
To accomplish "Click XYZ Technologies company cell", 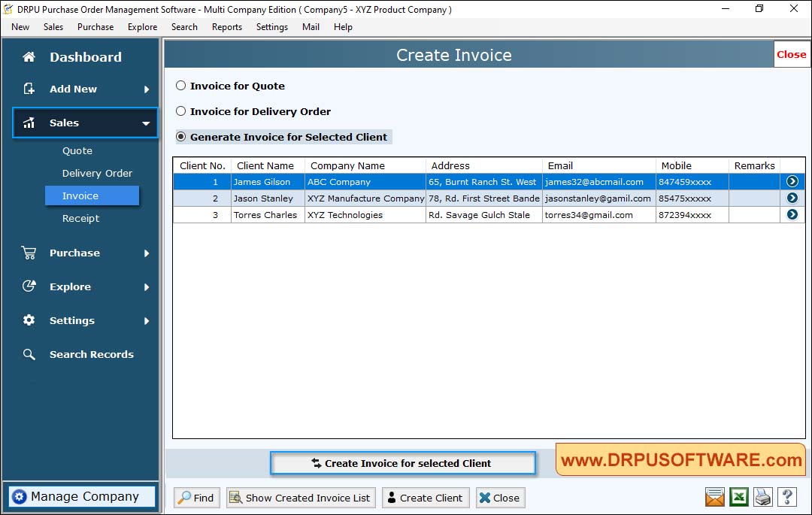I will point(365,215).
